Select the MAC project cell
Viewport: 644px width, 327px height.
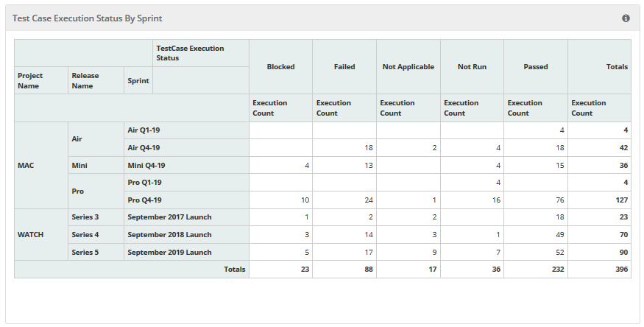41,165
